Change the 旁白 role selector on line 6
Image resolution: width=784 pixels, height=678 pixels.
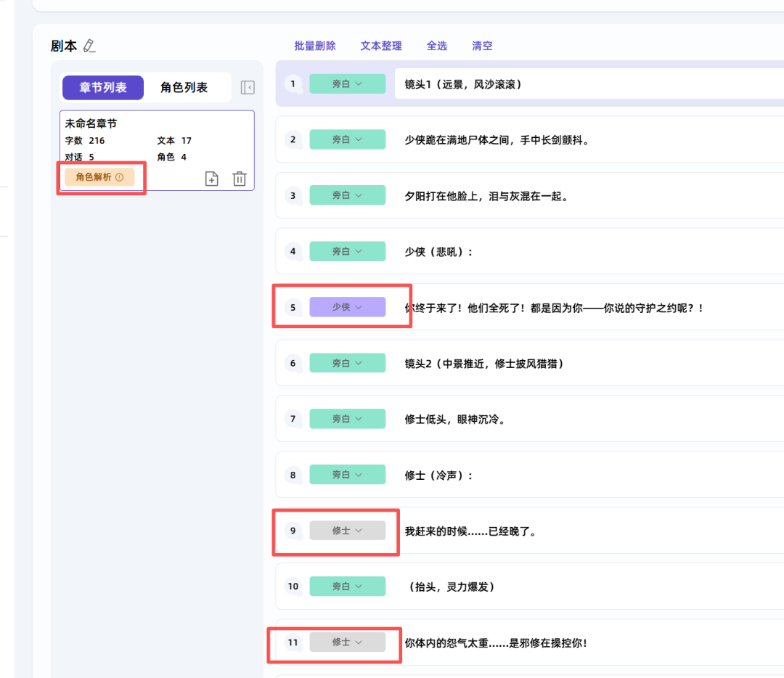tap(347, 362)
